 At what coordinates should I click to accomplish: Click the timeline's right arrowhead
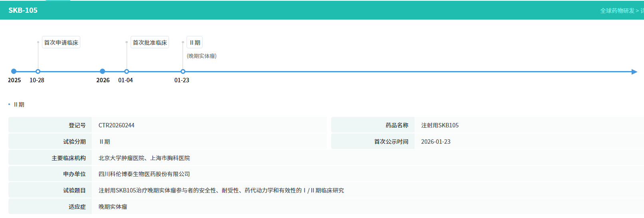point(634,72)
